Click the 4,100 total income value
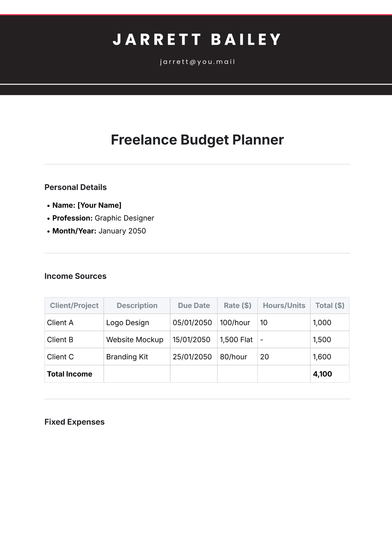Image resolution: width=392 pixels, height=554 pixels. [x=322, y=374]
